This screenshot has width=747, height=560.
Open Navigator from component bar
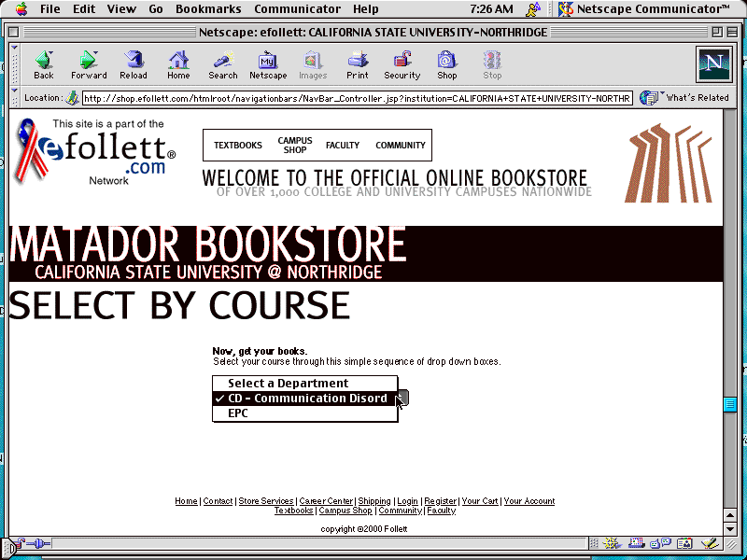tap(612, 543)
